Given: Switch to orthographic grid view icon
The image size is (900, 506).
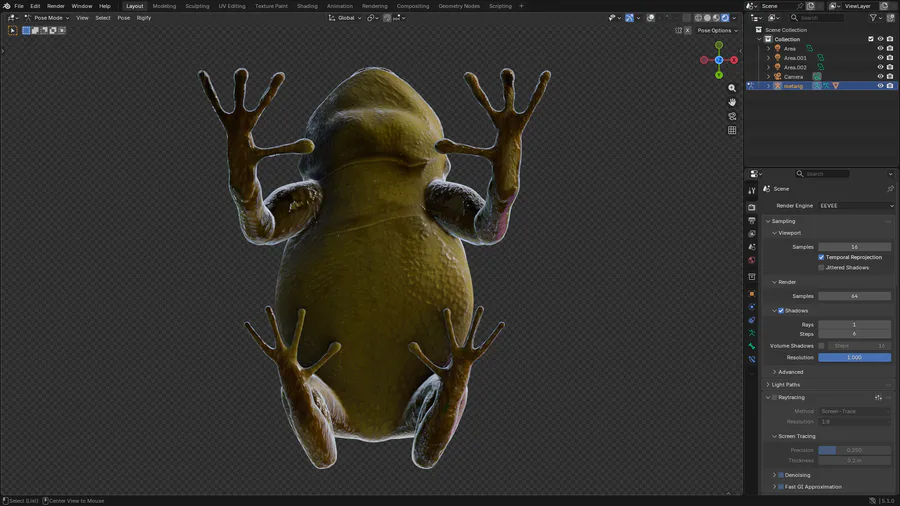Looking at the screenshot, I should click(732, 130).
